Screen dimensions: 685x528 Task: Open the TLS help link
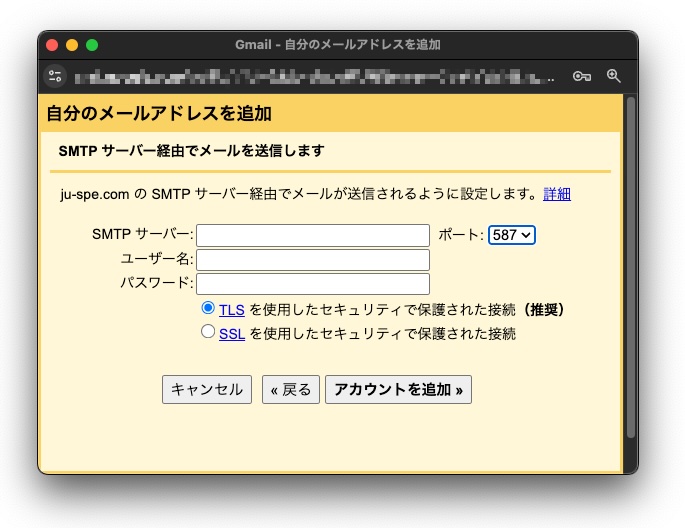232,310
